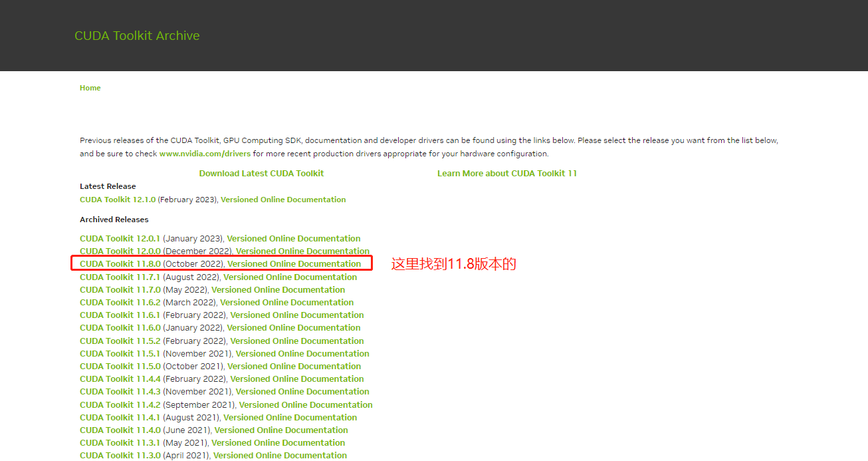Open CUDA Toolkit 11.7.0 link

[120, 290]
